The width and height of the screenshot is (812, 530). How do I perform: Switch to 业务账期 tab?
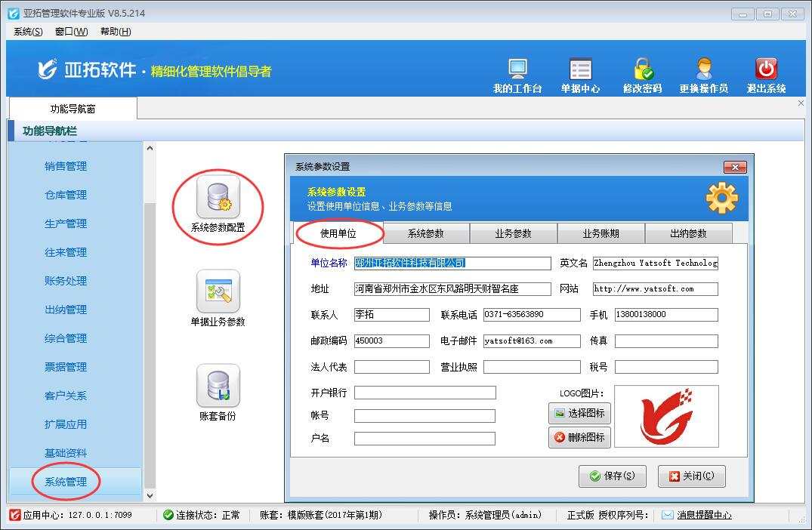601,233
